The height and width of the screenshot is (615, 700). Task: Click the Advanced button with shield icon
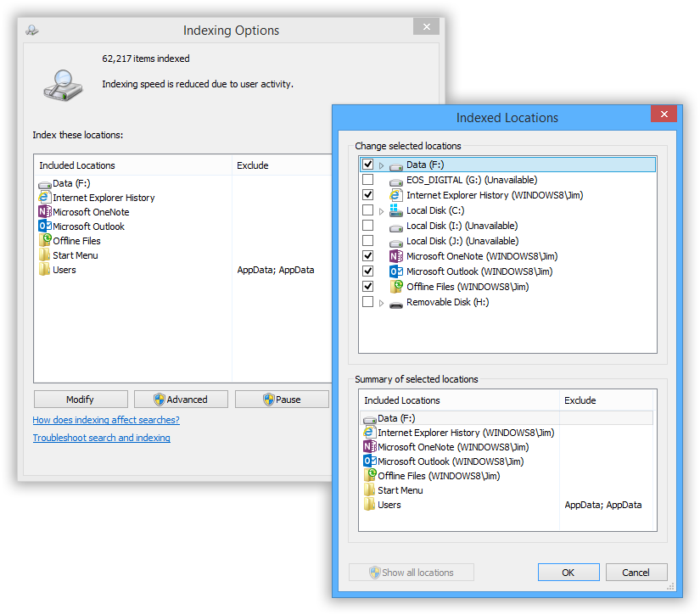tap(181, 399)
